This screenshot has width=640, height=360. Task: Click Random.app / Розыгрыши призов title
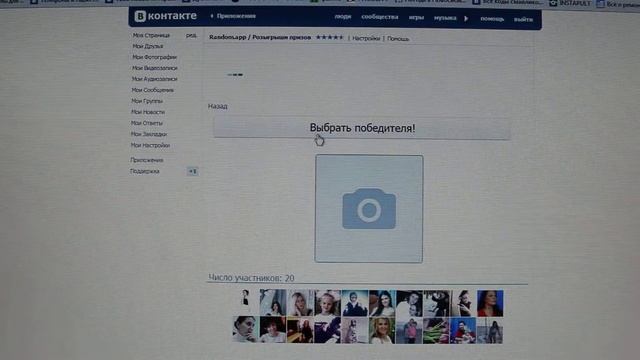[260, 37]
